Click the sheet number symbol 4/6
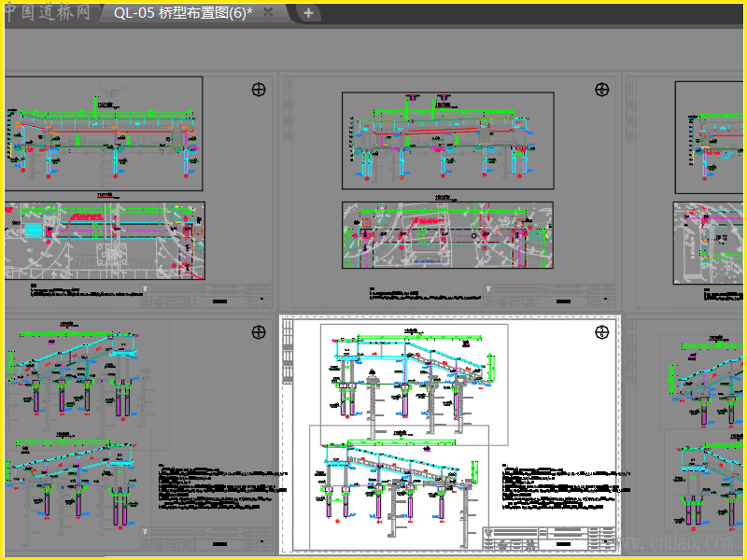747x560 pixels. 259,332
